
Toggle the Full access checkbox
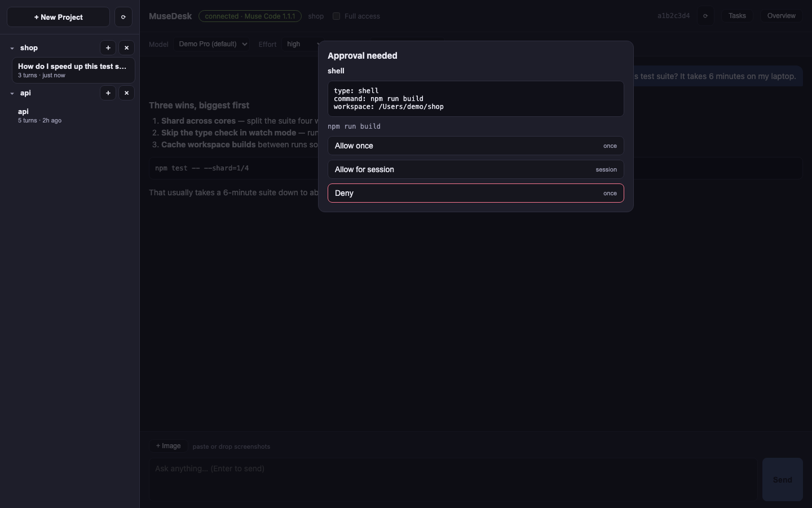[x=337, y=16]
